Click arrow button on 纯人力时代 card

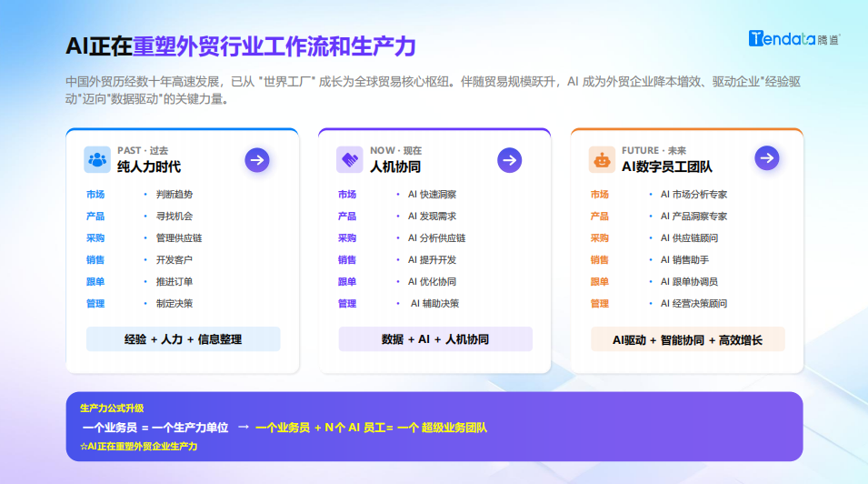click(257, 160)
